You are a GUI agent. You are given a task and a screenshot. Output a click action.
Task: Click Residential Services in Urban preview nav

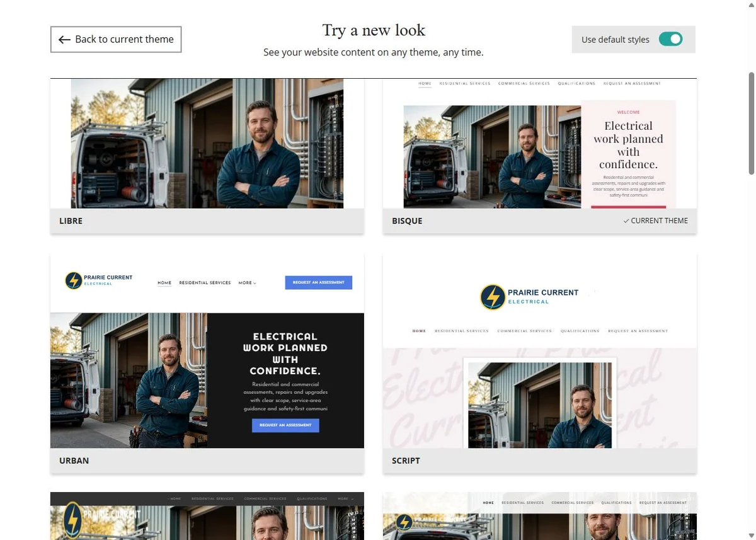(x=205, y=283)
